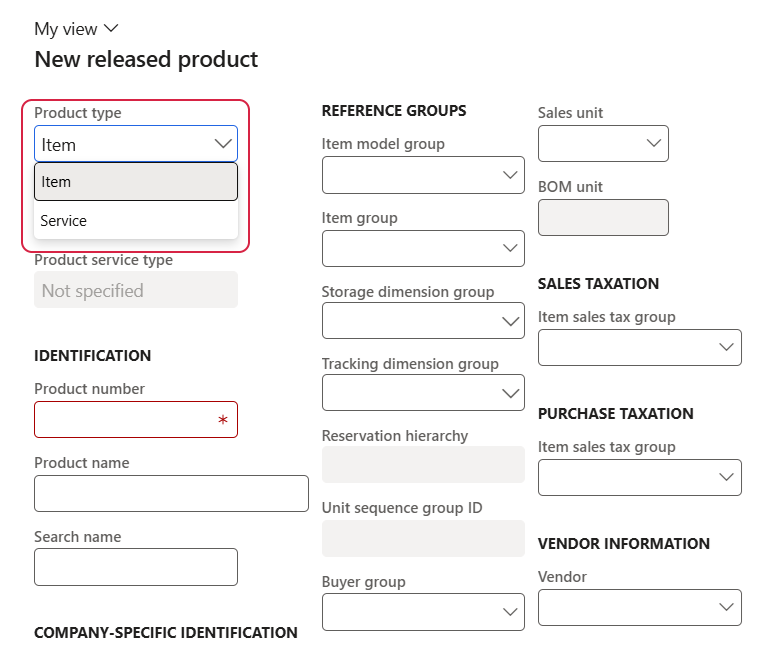This screenshot has width=773, height=648.
Task: Click the Product service type field
Action: [136, 289]
